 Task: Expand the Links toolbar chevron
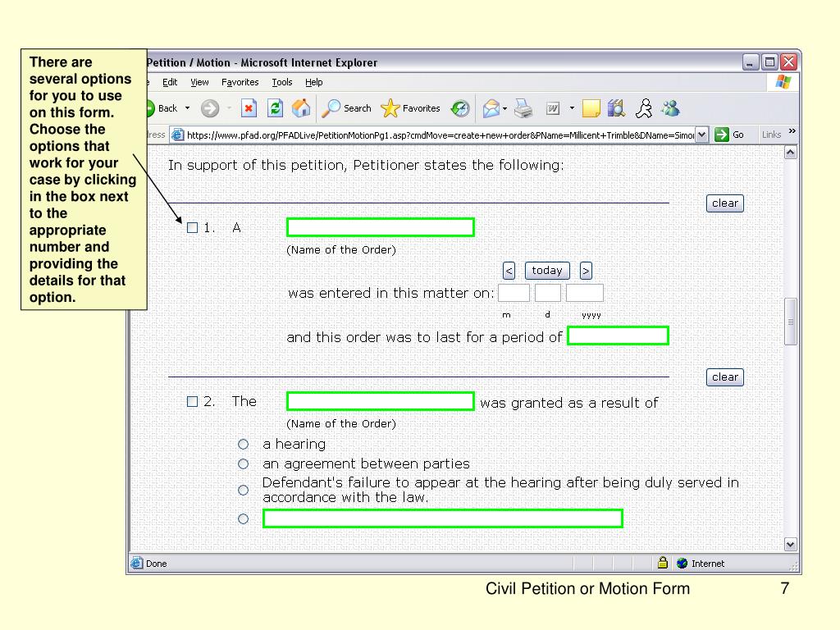click(792, 131)
